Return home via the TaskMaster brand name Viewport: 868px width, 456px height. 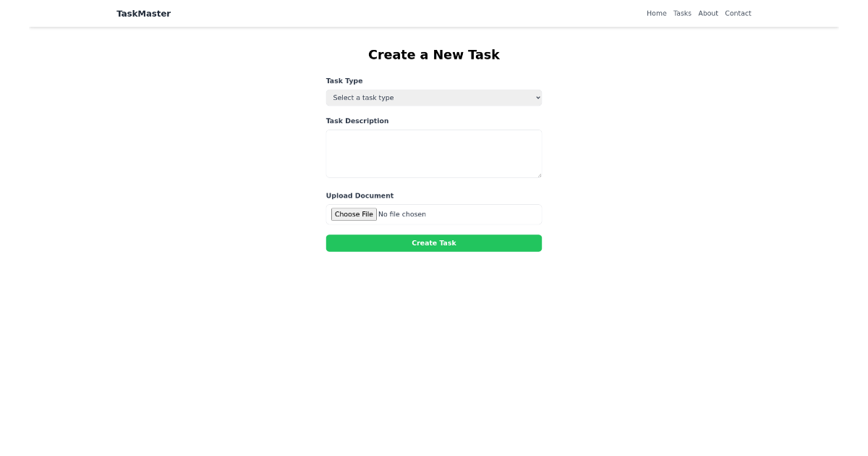(143, 13)
